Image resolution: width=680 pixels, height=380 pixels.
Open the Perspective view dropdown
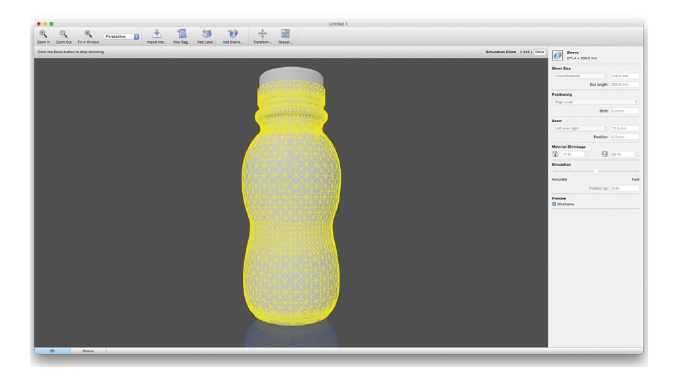point(121,36)
